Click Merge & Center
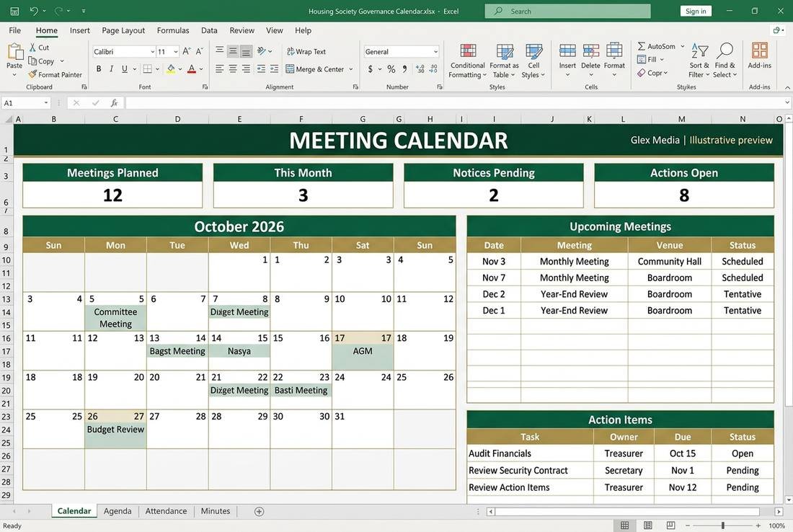Screen dimensions: 793x532 (x=314, y=68)
